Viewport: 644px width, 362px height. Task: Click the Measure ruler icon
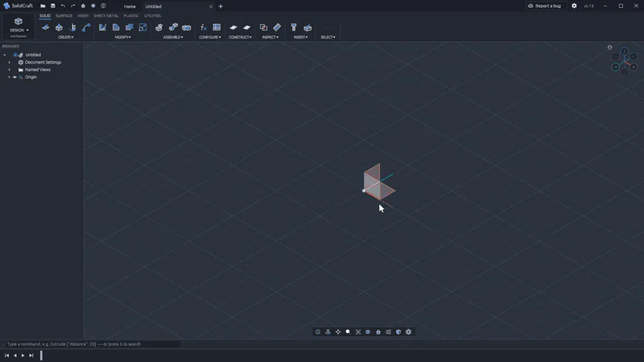[277, 27]
